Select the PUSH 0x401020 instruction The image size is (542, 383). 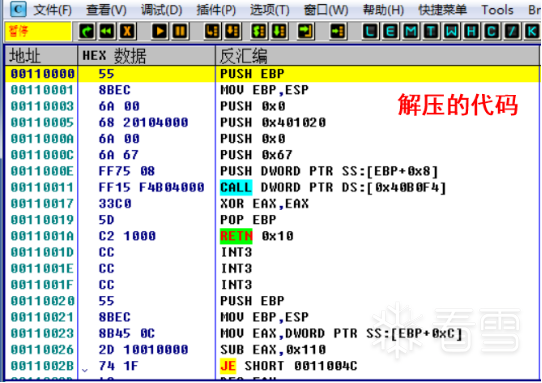click(x=273, y=122)
